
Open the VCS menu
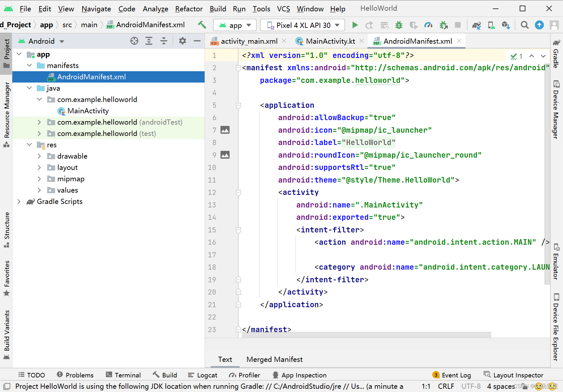coord(283,9)
